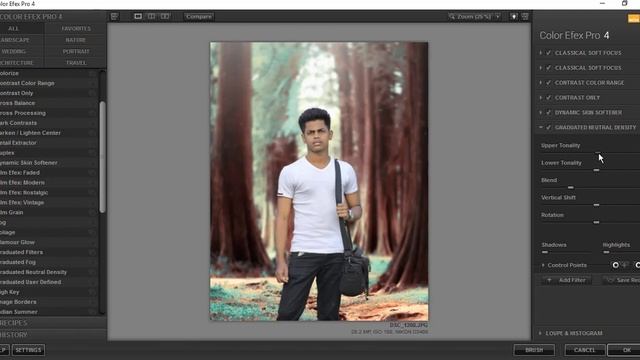Select the Portrait category tab
The image size is (640, 360).
[76, 51]
